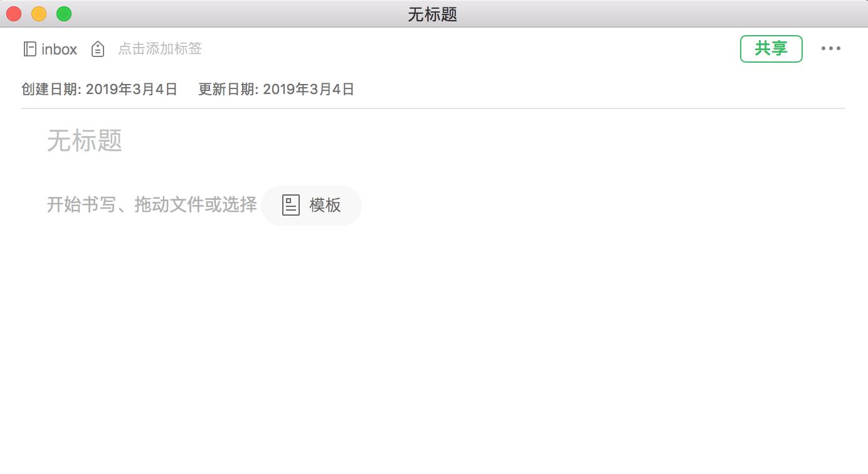Close the note window with red button
868x474 pixels.
14,14
